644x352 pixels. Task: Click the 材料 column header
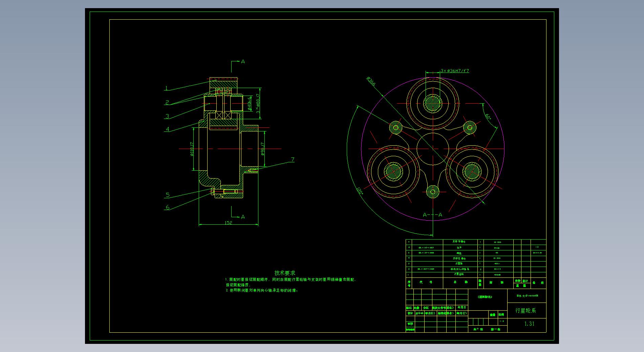point(496,283)
